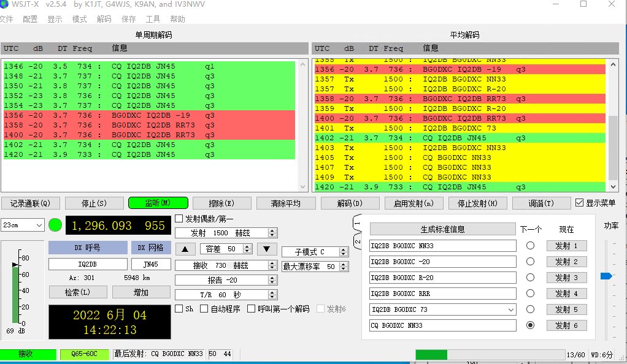Viewport: 627px width, 364px height.
Task: Click the 解码(D) button
Action: (350, 203)
